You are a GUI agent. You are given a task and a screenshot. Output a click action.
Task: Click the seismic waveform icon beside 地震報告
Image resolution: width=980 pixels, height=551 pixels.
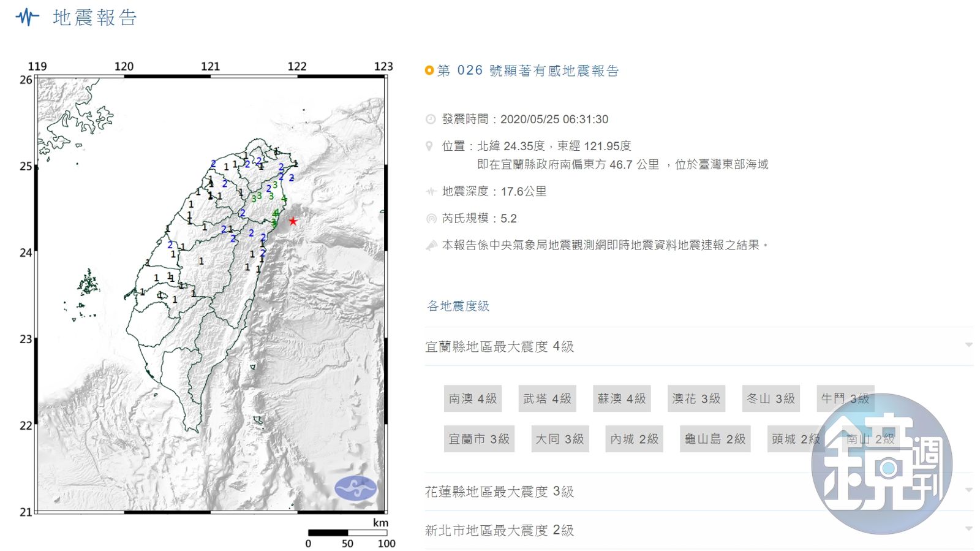27,17
